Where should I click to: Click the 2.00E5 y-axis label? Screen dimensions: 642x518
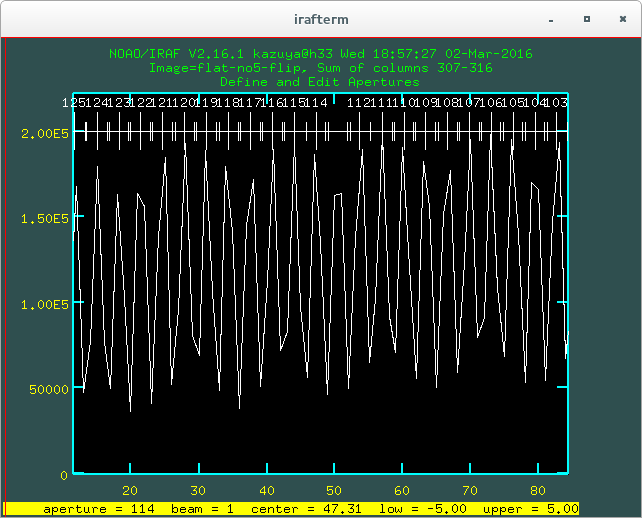pyautogui.click(x=45, y=133)
